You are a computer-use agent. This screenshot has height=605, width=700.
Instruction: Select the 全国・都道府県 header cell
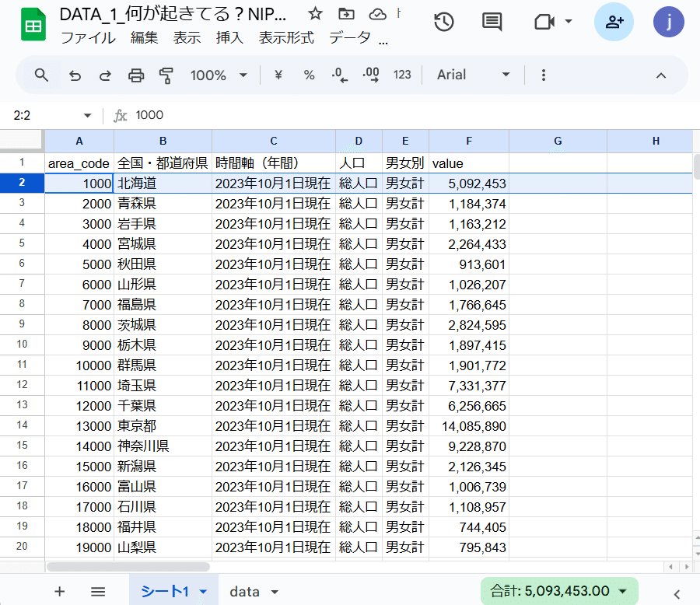click(163, 163)
